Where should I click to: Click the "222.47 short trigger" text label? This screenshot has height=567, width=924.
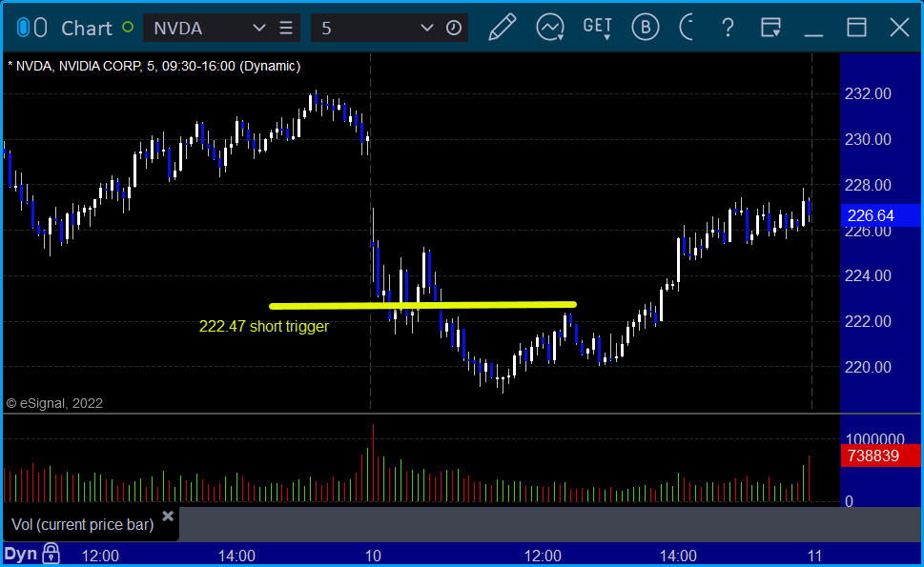(264, 326)
